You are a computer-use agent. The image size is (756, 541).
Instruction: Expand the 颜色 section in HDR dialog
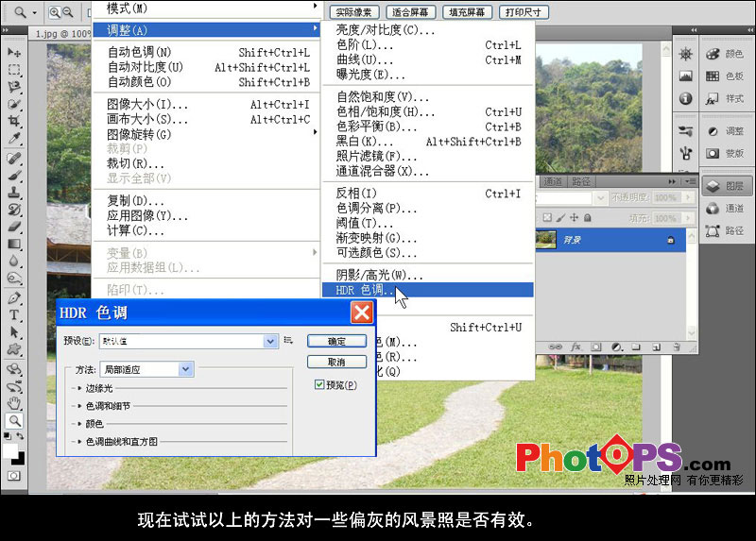pyautogui.click(x=79, y=424)
